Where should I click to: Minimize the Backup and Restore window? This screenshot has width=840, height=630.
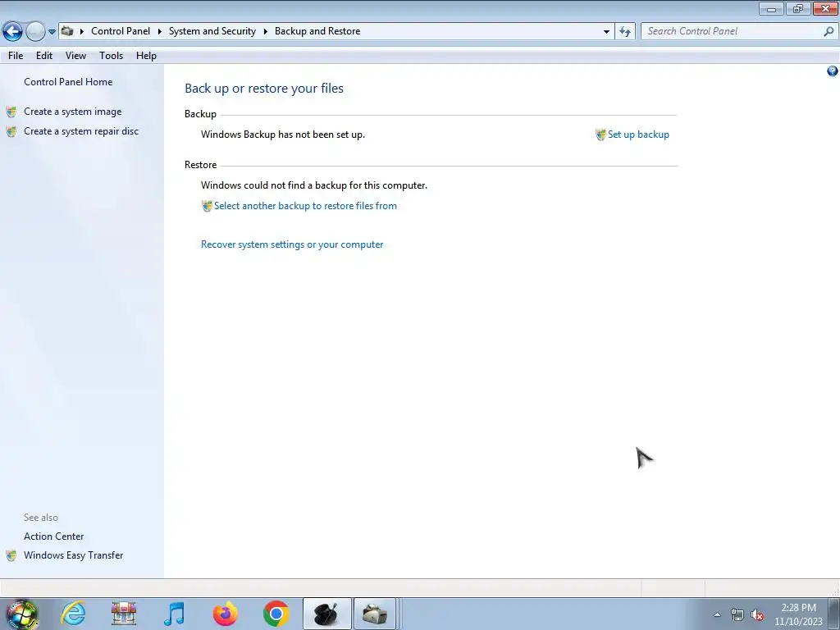pos(771,8)
